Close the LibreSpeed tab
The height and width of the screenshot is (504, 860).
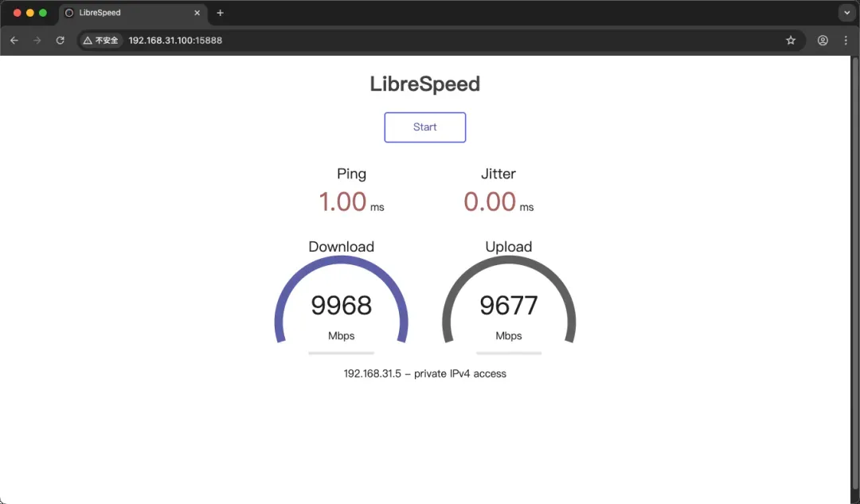(197, 13)
